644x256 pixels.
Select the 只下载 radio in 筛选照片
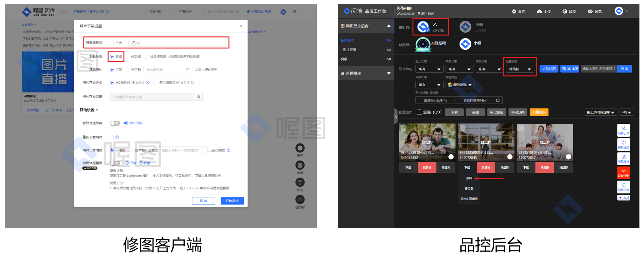[127, 70]
